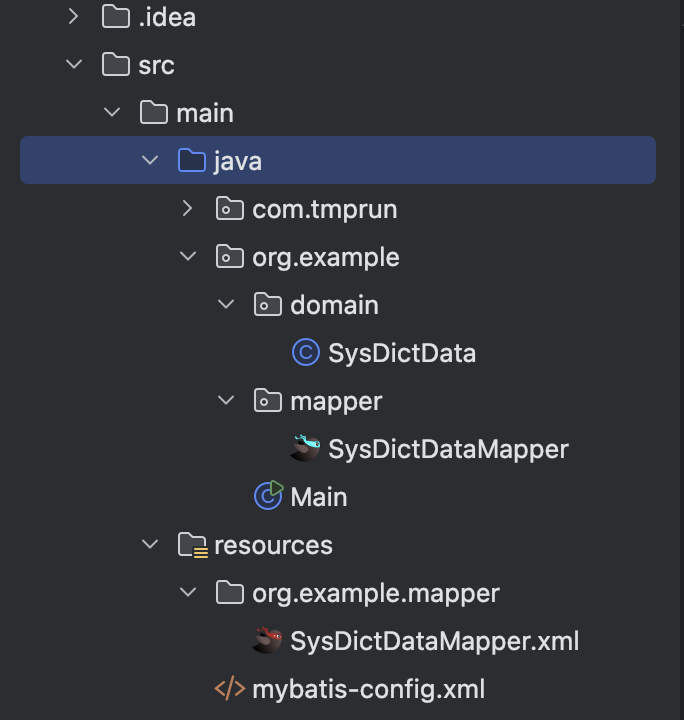The image size is (684, 720).
Task: Expand the .idea folder chevron
Action: coord(73,17)
